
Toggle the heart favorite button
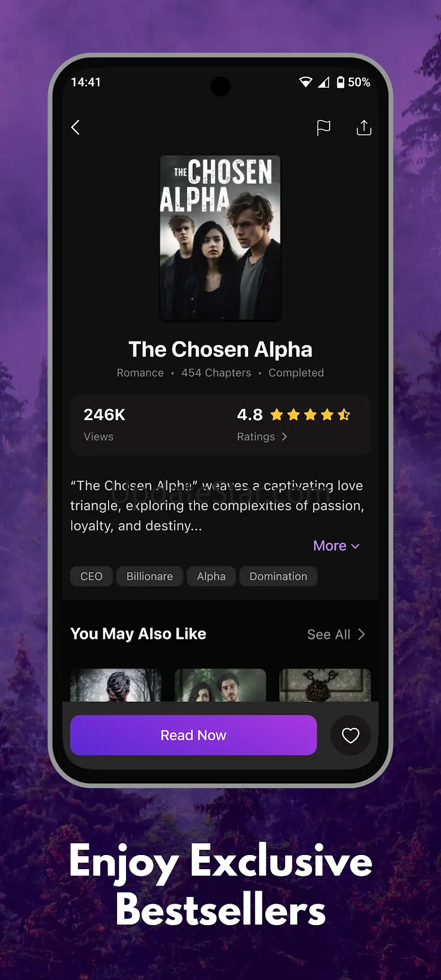pyautogui.click(x=351, y=735)
